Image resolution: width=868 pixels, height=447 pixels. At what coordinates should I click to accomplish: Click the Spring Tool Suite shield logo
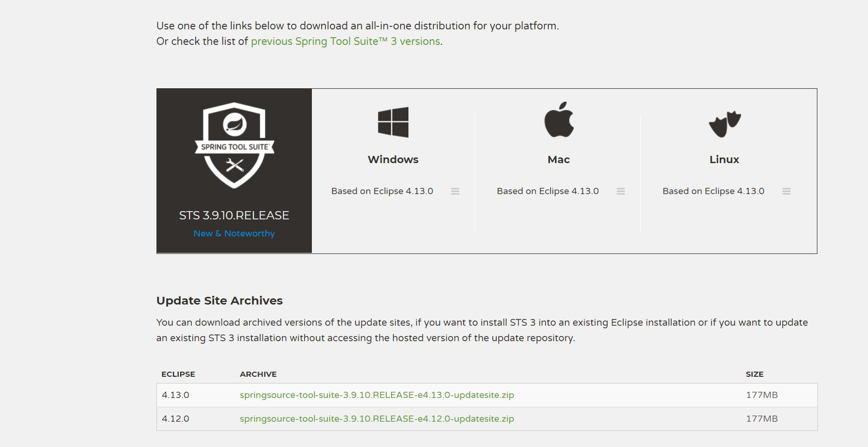[234, 146]
